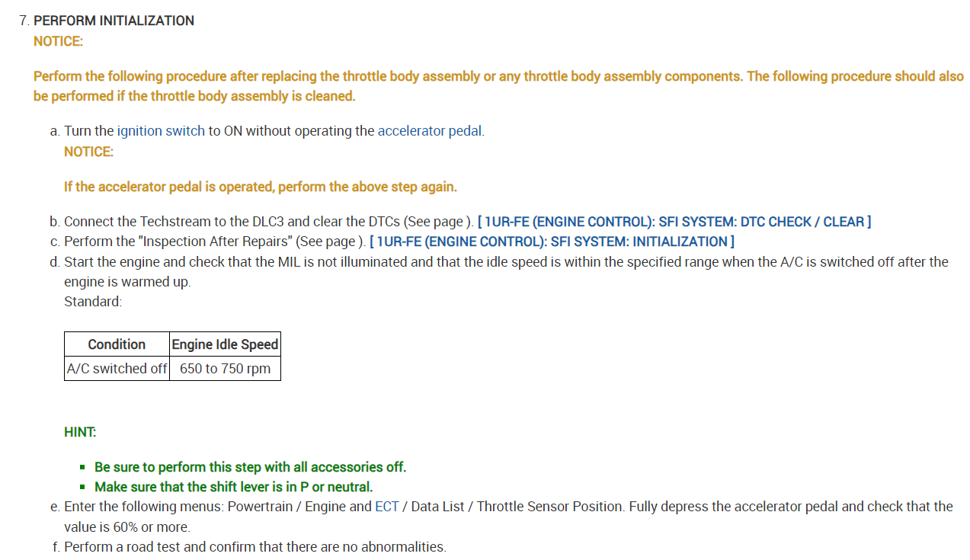Click the green HINT label
970x560 pixels.
tap(80, 432)
